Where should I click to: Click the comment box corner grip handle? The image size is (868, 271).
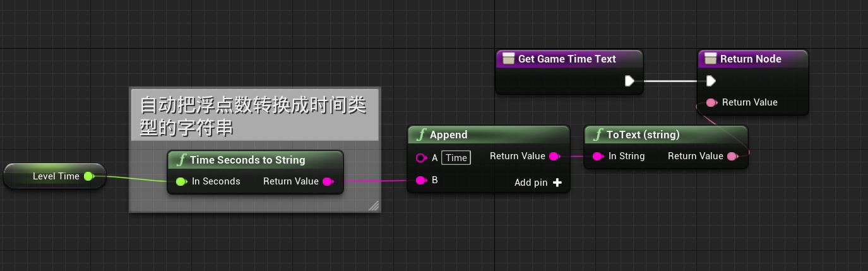374,205
